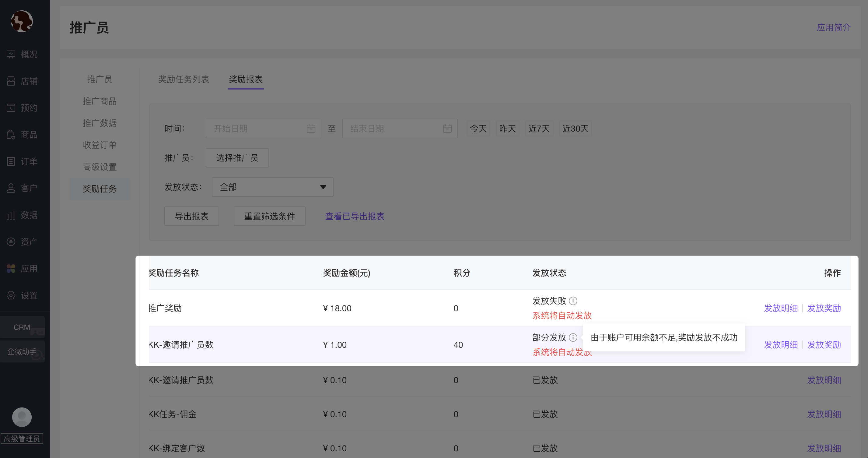The height and width of the screenshot is (458, 868).
Task: Click the 订单 orders sidebar icon
Action: click(x=11, y=161)
